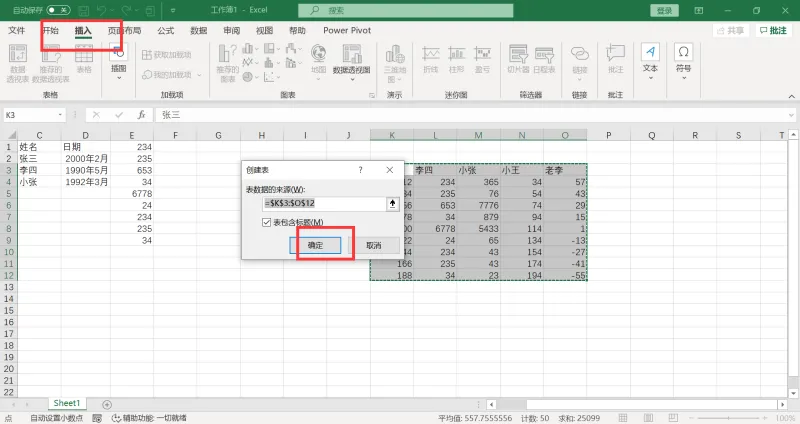
Task: Add a new sheet with plus icon
Action: pos(107,405)
